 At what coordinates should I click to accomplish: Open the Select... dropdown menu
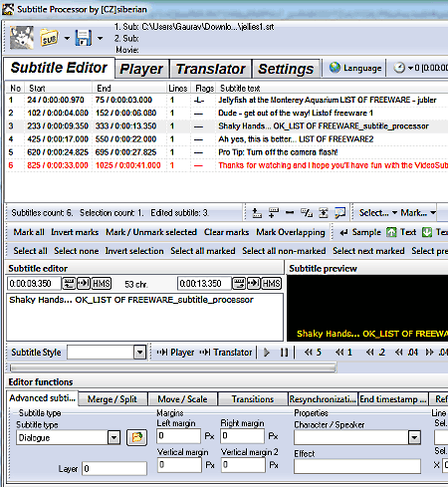[x=377, y=213]
